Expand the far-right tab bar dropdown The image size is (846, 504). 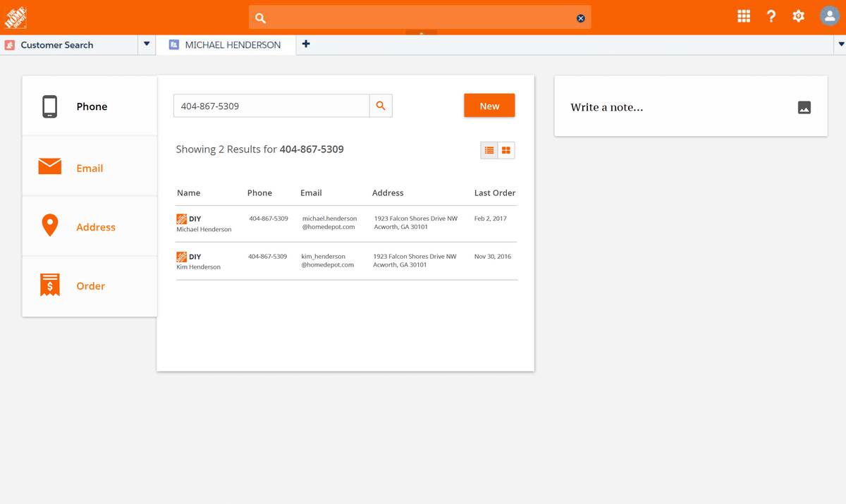click(x=840, y=44)
